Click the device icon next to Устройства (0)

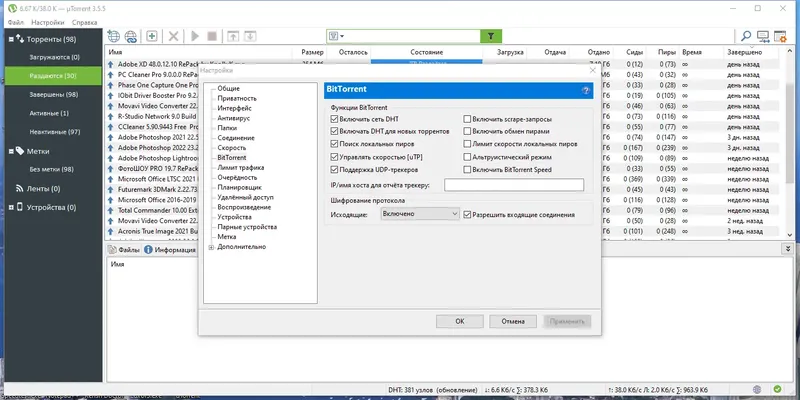[x=20, y=207]
